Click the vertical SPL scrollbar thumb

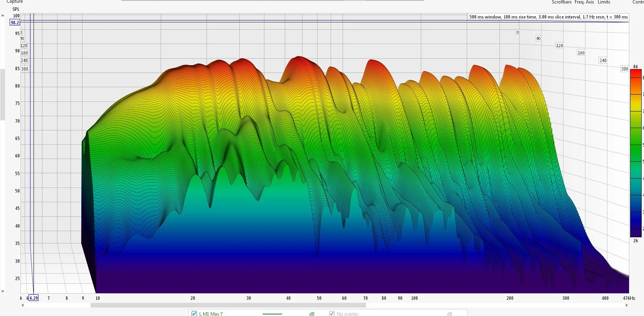(3, 95)
